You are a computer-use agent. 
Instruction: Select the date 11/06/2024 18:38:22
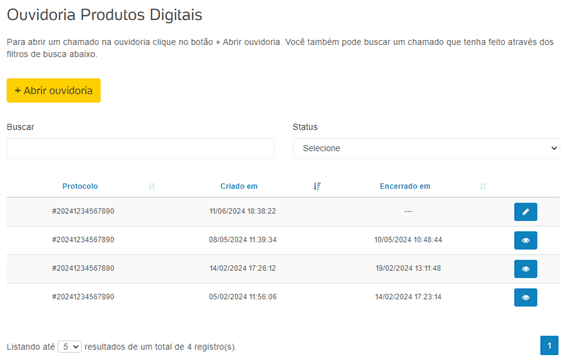[x=243, y=211]
